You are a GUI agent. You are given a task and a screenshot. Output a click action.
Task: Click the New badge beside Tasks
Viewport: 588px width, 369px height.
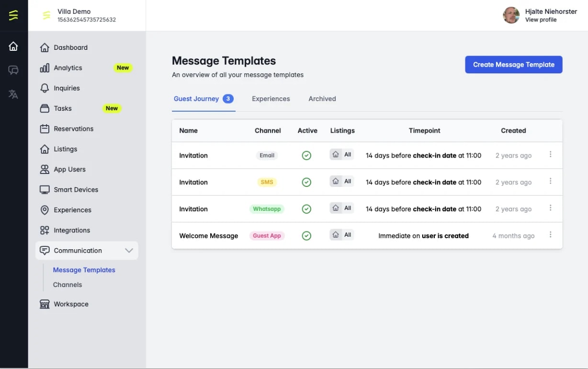pyautogui.click(x=112, y=108)
